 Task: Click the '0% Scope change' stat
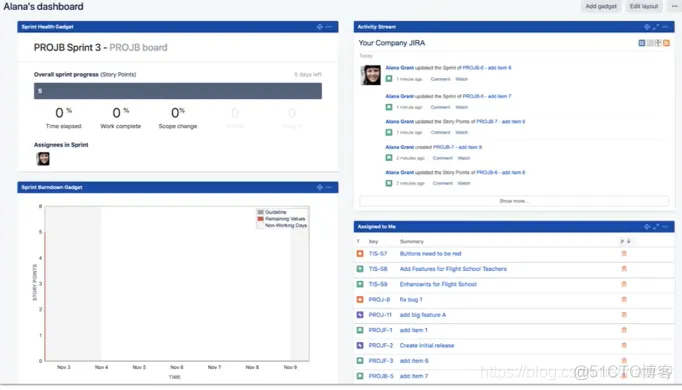177,118
